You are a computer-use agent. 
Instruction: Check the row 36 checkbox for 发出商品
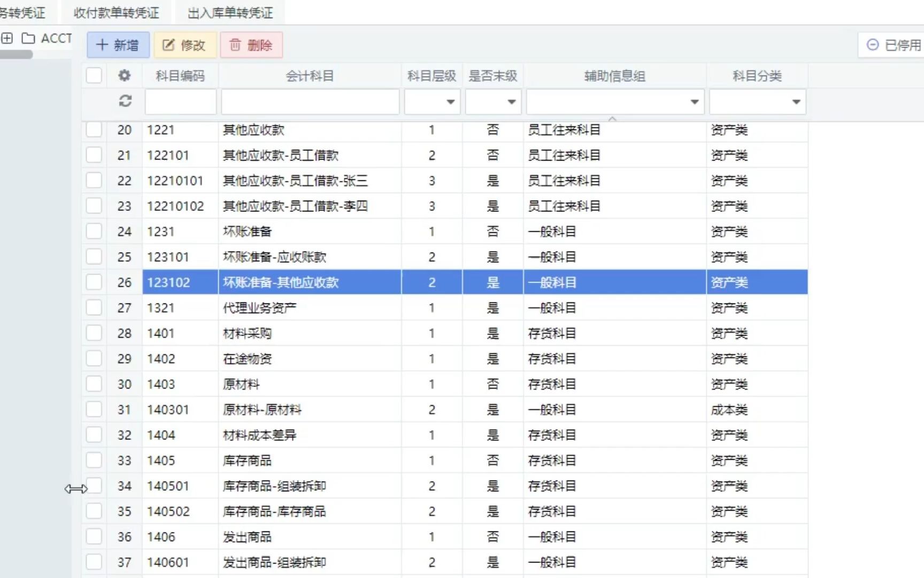[94, 536]
